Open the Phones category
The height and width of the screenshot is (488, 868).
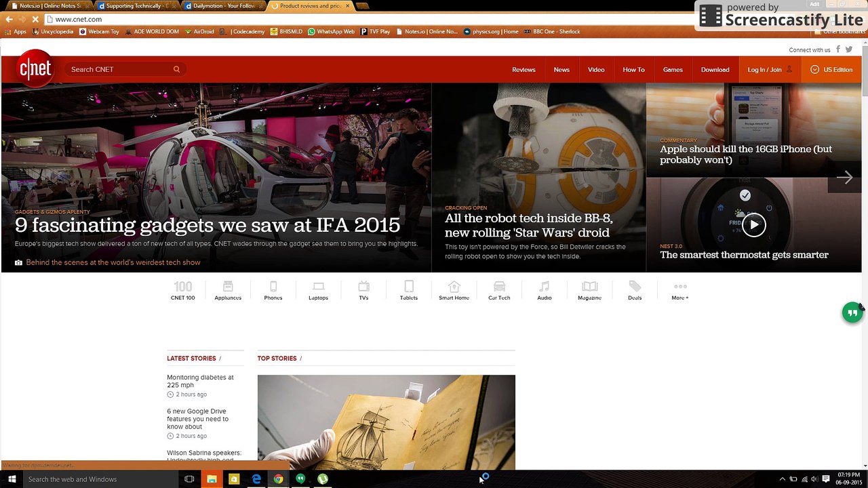tap(273, 291)
